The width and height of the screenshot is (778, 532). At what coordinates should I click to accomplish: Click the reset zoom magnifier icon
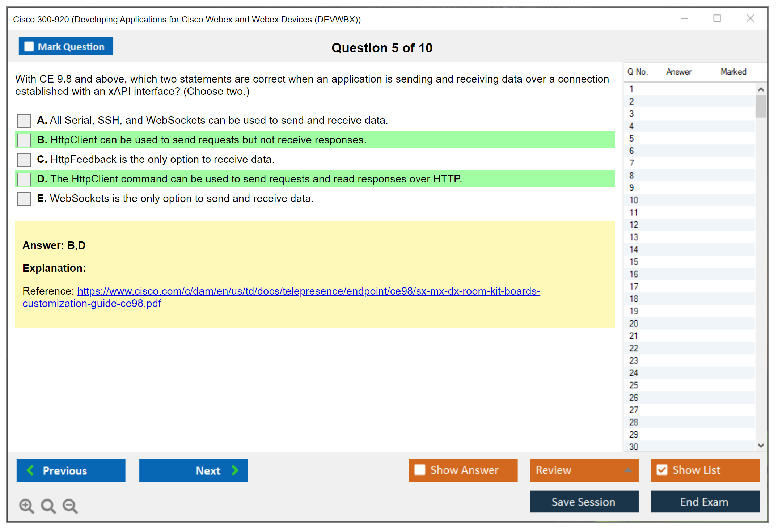pos(48,506)
